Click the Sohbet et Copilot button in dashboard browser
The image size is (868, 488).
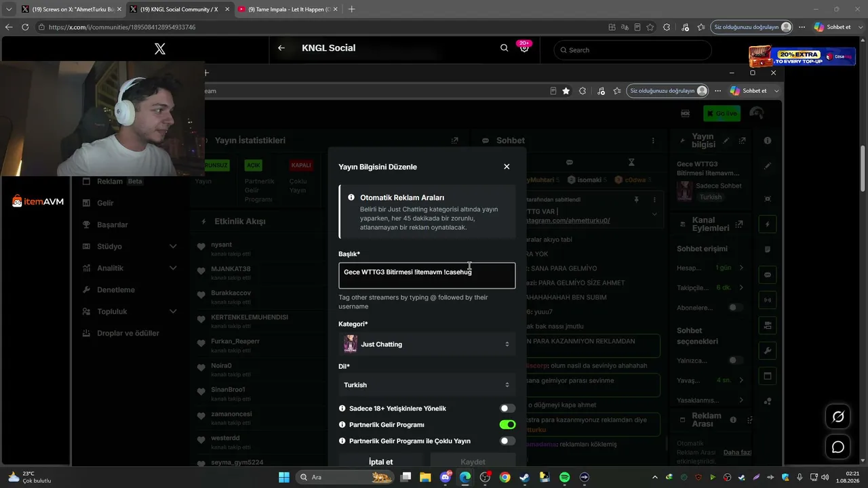[749, 91]
